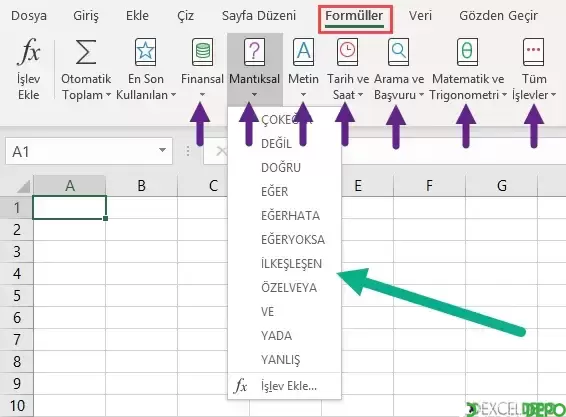The image size is (566, 417).
Task: Click the İşlev Ekle fx icon
Action: 29,51
